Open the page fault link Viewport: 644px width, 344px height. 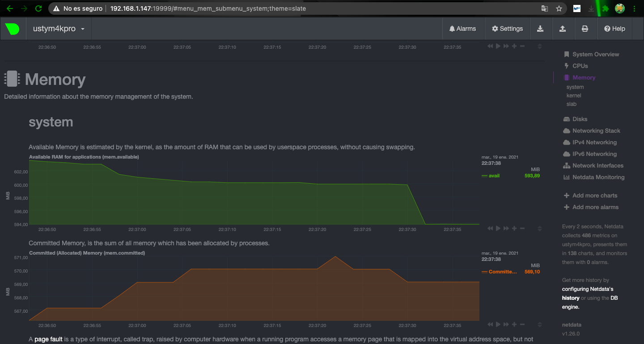tap(48, 339)
